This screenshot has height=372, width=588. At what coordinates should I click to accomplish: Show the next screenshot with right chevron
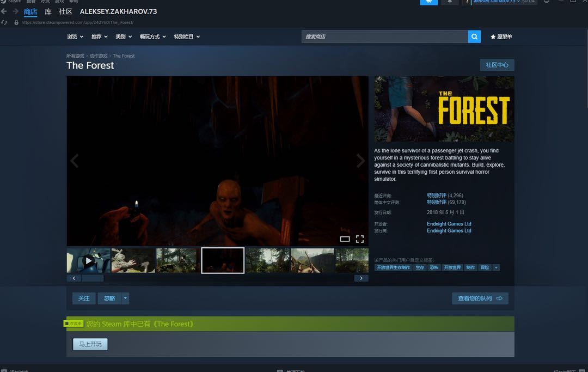(x=360, y=161)
